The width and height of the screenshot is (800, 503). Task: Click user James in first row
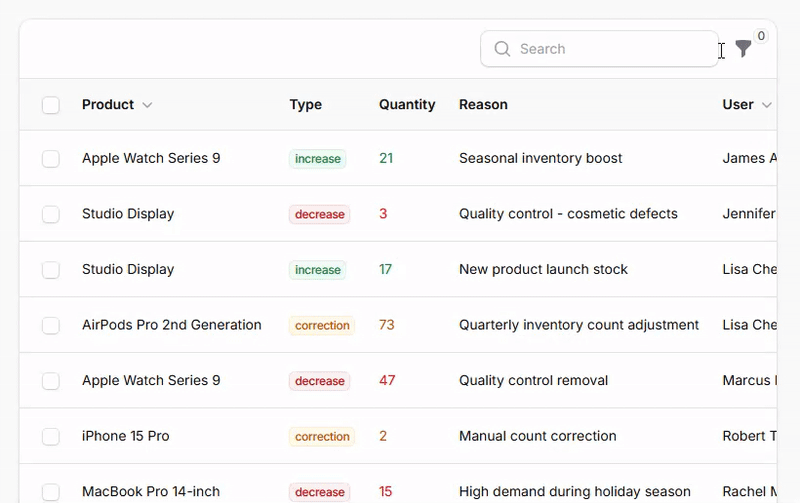point(749,158)
